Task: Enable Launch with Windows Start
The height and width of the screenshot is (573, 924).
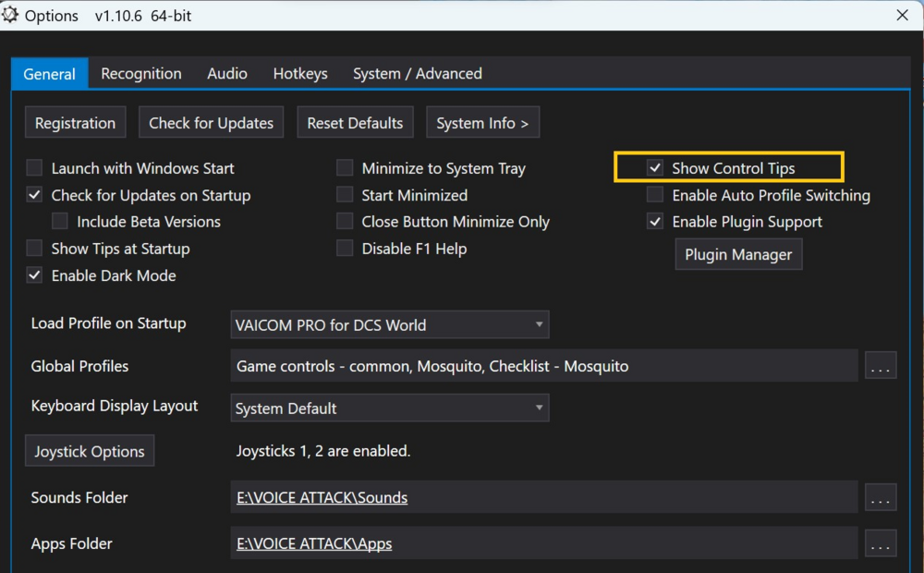Action: 34,168
